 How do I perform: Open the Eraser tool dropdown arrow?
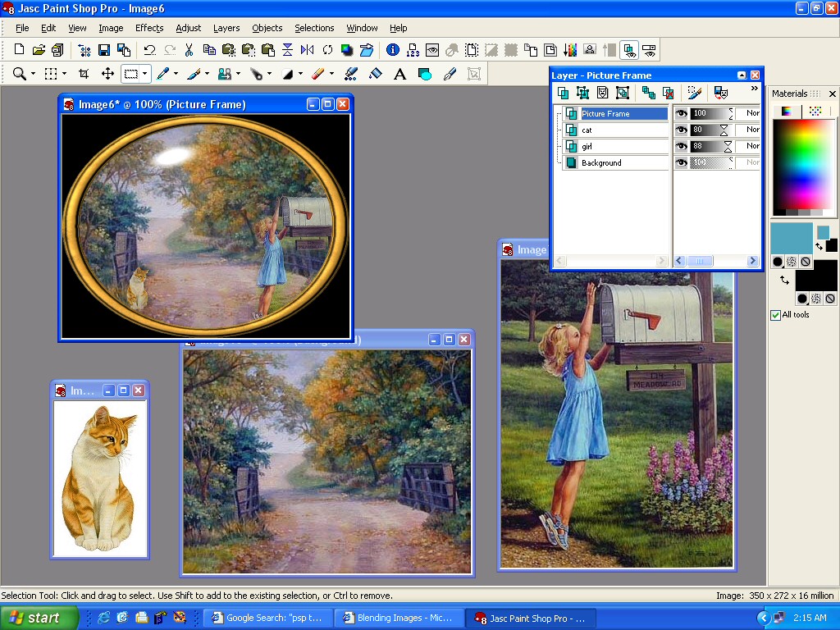point(331,73)
